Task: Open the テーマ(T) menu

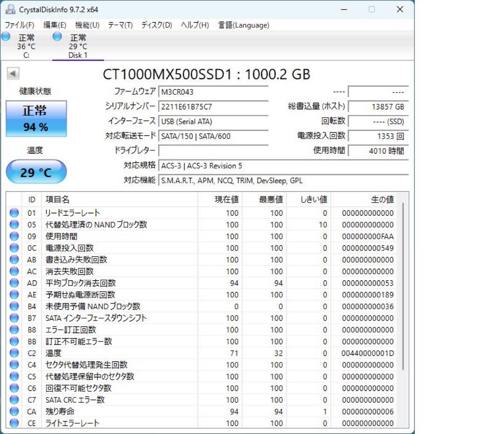Action: tap(119, 25)
